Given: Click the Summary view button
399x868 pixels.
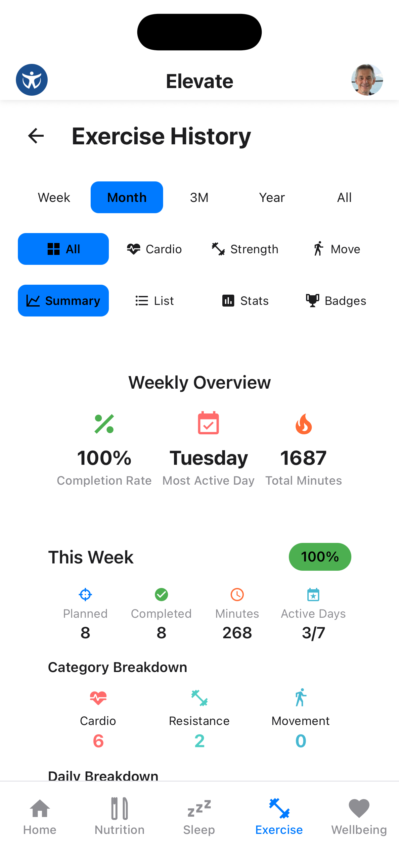Looking at the screenshot, I should [63, 300].
